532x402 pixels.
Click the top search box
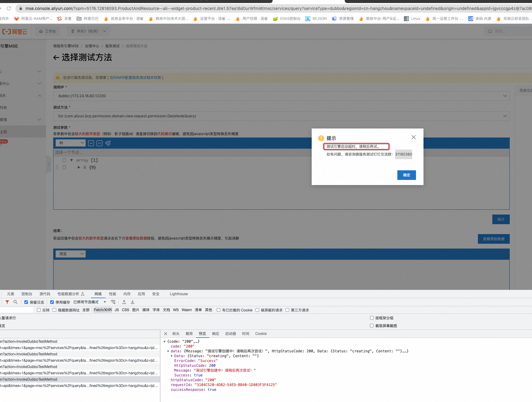[508, 31]
